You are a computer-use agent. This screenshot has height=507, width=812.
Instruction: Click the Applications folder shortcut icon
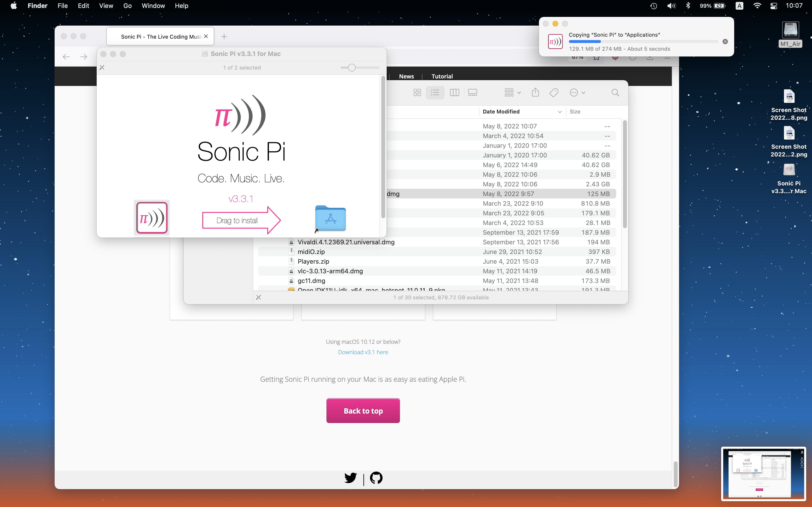coord(330,218)
